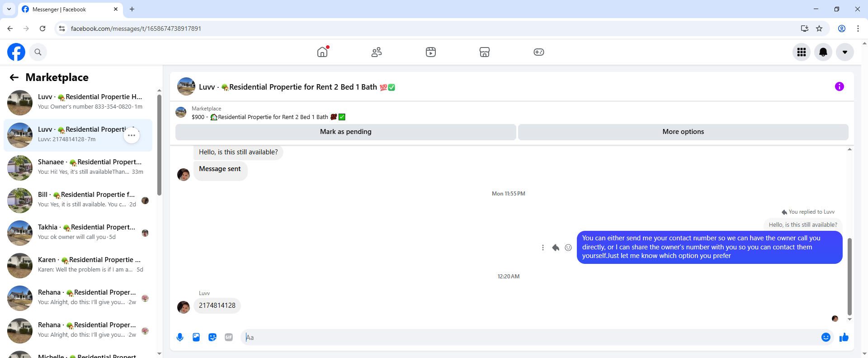Open conversation info purple icon
This screenshot has height=358, width=868.
tap(840, 86)
